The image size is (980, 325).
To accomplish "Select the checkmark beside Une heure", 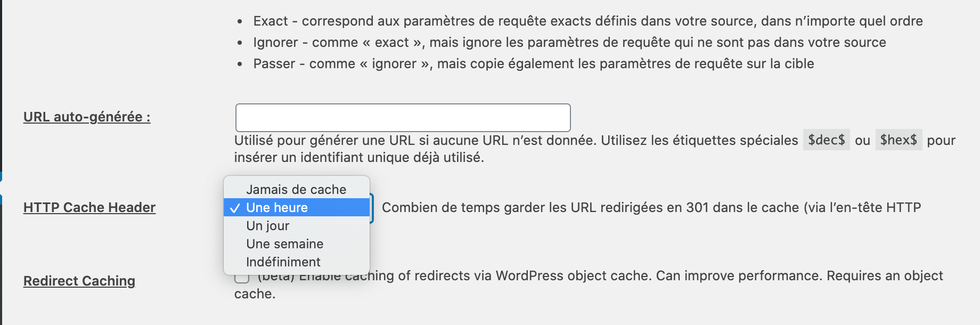I will point(235,208).
